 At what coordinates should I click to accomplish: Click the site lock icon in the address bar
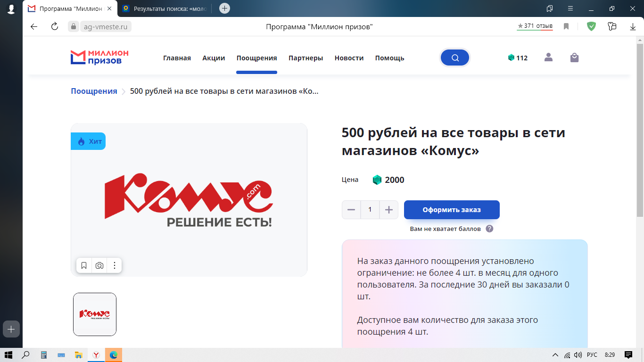pos(73,26)
